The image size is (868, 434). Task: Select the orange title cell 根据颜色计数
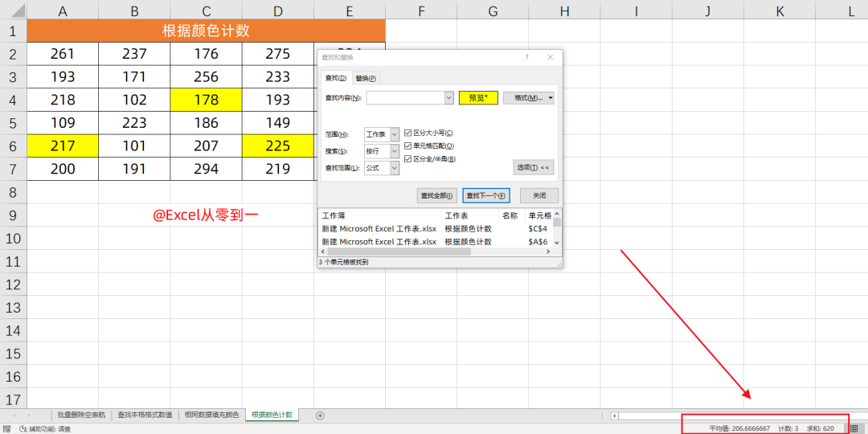206,31
